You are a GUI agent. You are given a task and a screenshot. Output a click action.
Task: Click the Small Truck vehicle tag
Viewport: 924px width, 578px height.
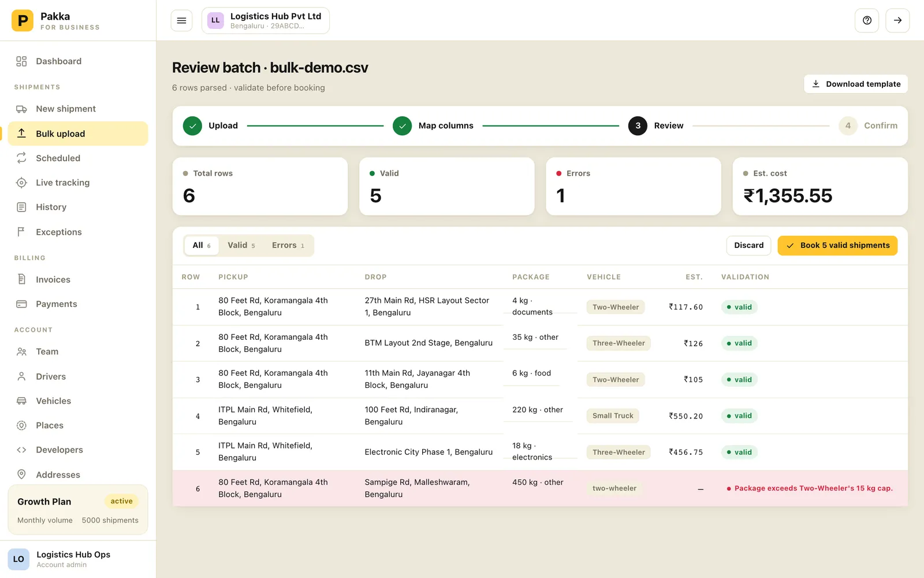point(613,416)
